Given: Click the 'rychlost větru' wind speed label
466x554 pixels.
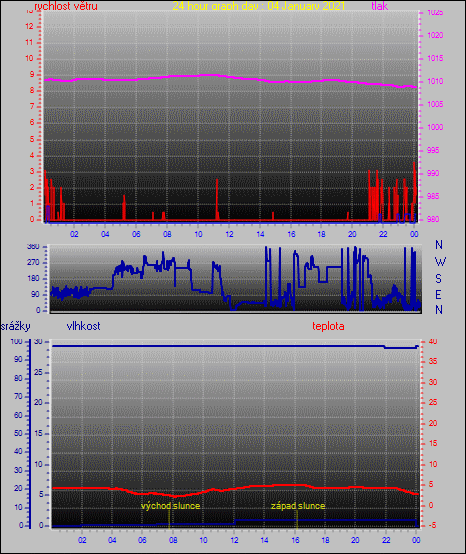Looking at the screenshot, I should (66, 6).
